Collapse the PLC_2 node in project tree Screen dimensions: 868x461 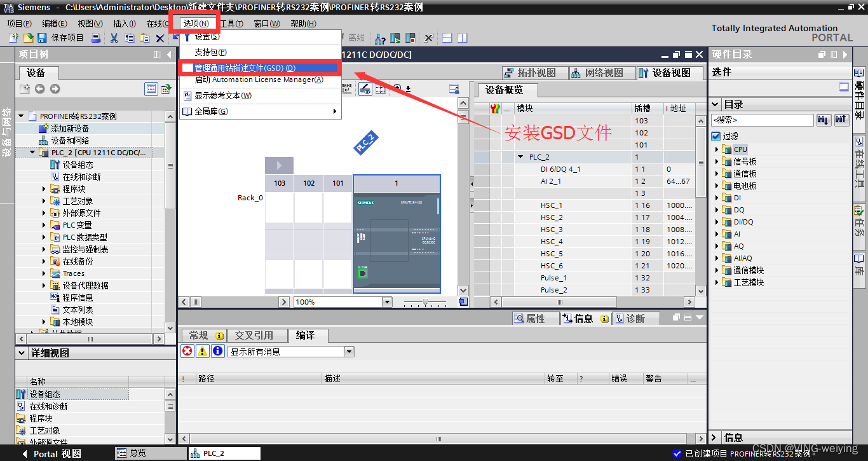pyautogui.click(x=33, y=153)
